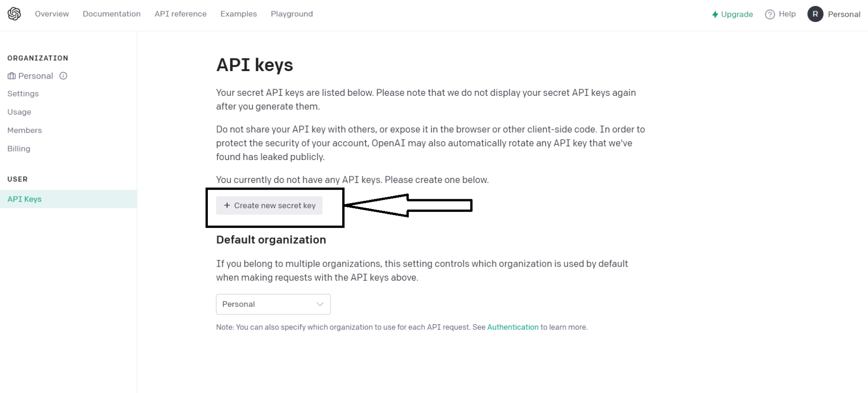The width and height of the screenshot is (868, 393).
Task: Open the Default organization dropdown
Action: pos(273,304)
